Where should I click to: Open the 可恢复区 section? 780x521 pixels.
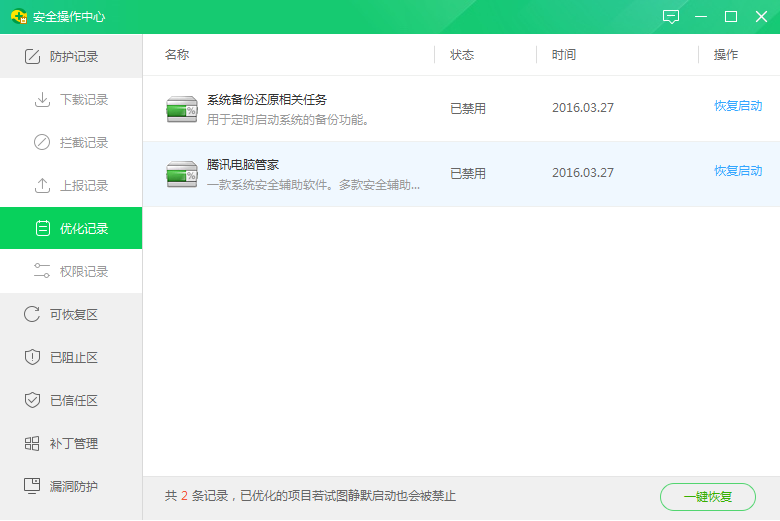71,314
